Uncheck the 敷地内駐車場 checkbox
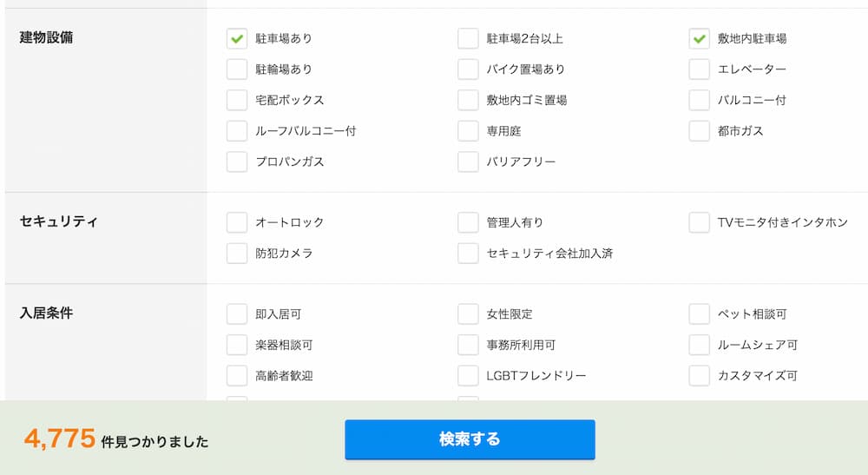 coord(700,38)
